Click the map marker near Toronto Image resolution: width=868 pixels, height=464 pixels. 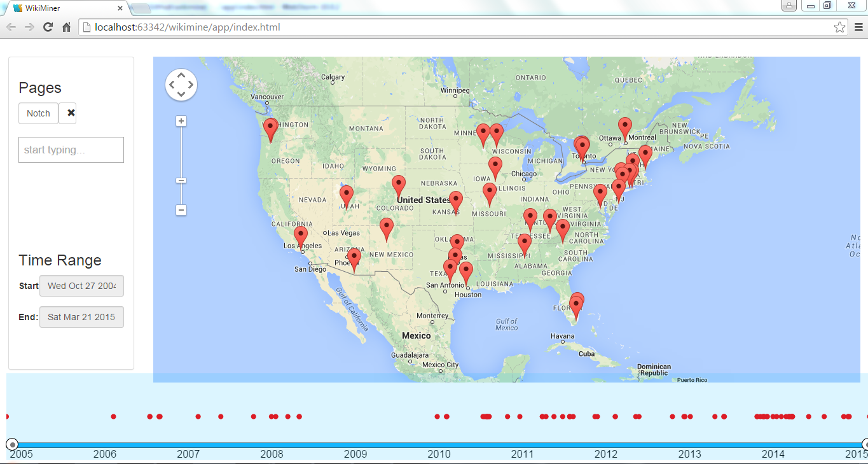click(582, 150)
